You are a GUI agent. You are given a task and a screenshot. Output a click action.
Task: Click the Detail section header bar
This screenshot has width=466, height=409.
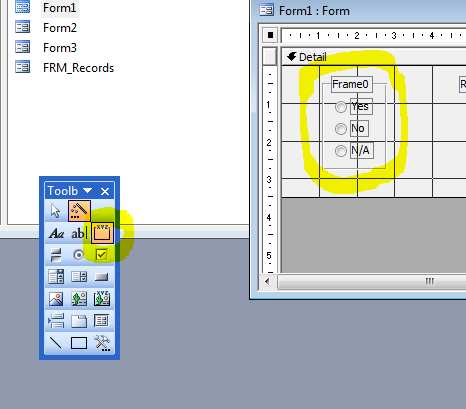coord(374,57)
